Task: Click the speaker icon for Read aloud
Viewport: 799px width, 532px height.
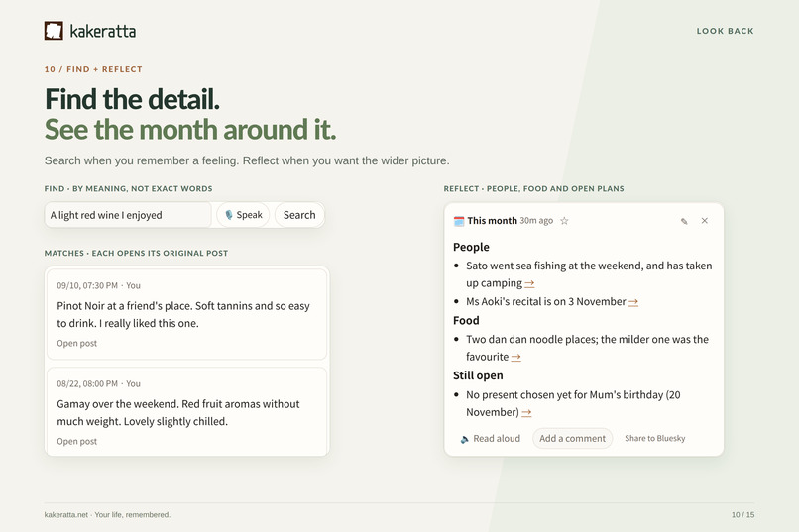Action: [464, 439]
